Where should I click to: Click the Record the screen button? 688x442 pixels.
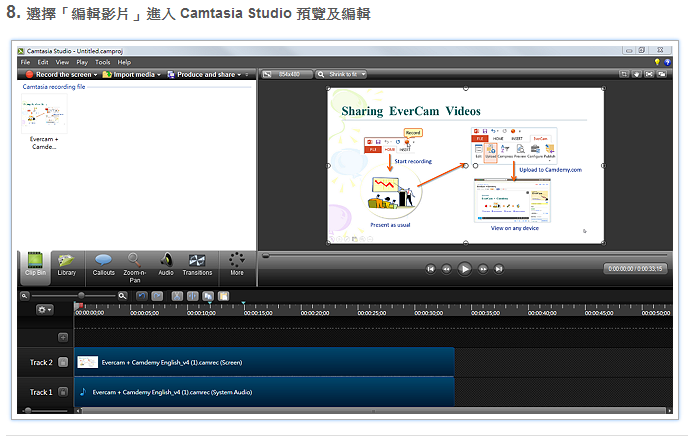[x=59, y=74]
